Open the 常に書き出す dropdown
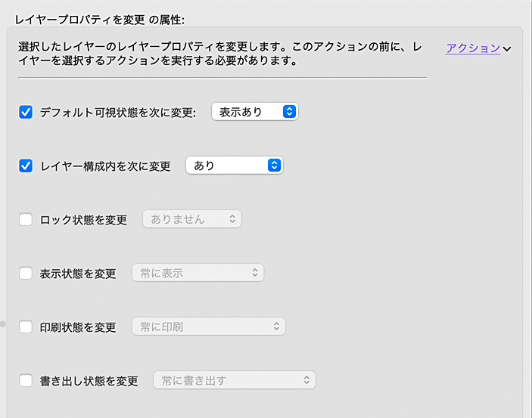 click(x=234, y=380)
